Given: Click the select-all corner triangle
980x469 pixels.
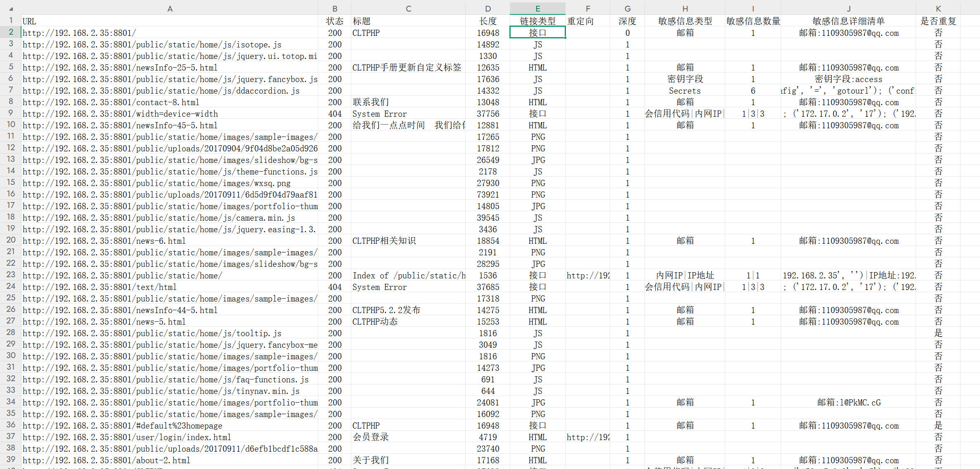Looking at the screenshot, I should [x=11, y=9].
